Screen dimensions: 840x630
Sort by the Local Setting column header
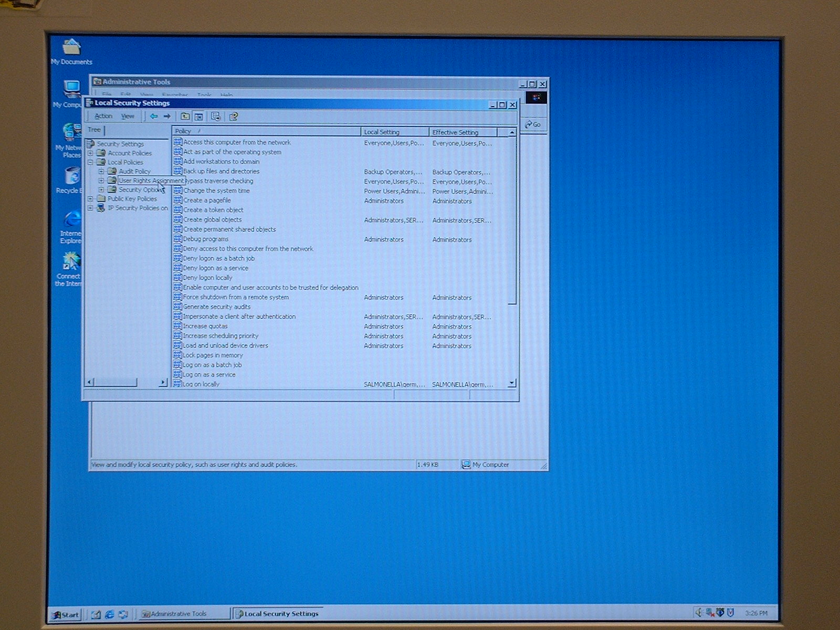pyautogui.click(x=394, y=132)
